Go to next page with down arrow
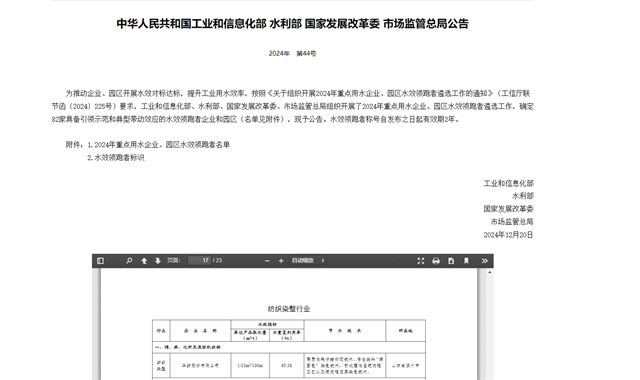 (158, 261)
